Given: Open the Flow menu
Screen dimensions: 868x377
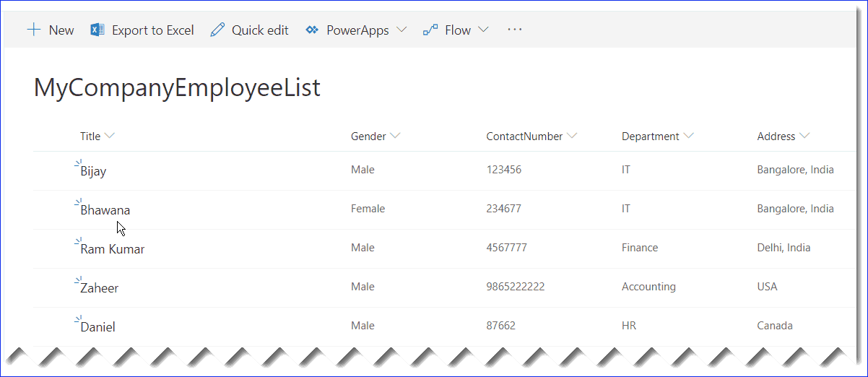Looking at the screenshot, I should [456, 30].
